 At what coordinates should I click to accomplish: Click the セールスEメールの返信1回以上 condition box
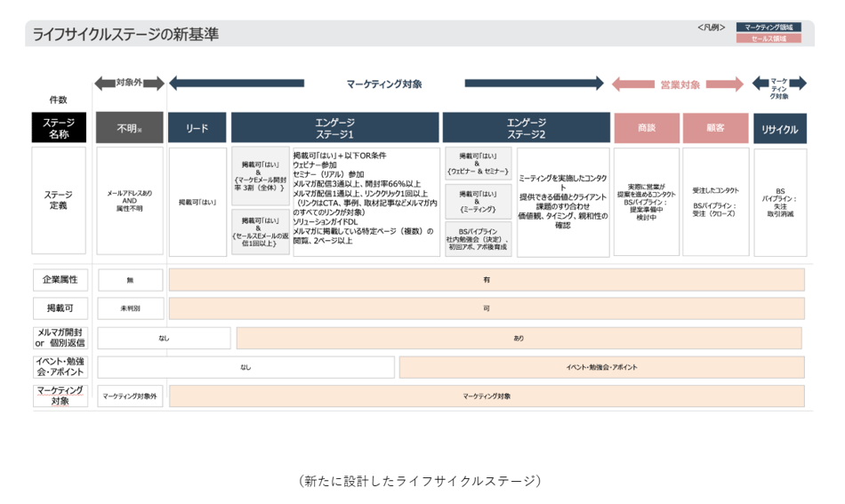pyautogui.click(x=261, y=232)
